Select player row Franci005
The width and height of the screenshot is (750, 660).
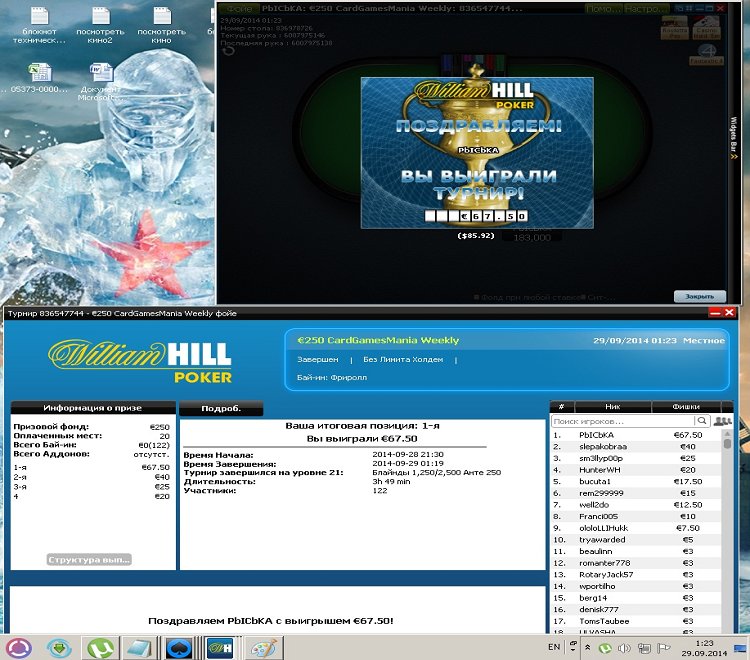point(635,517)
